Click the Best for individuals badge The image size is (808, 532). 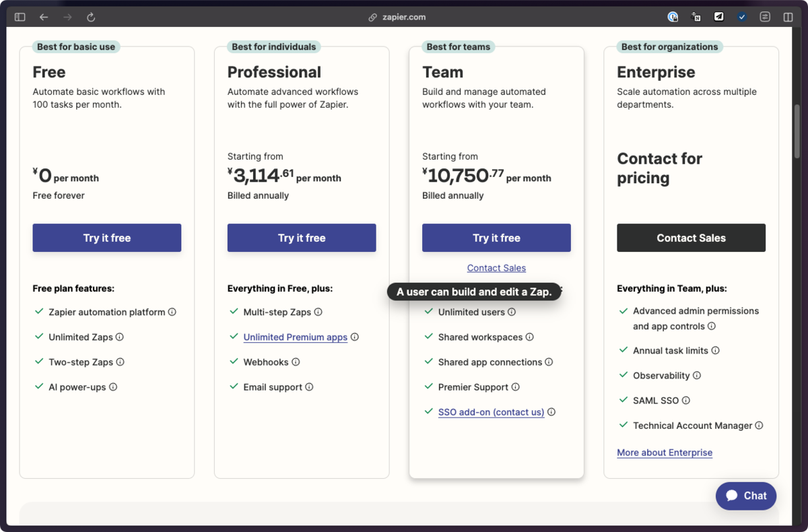274,46
